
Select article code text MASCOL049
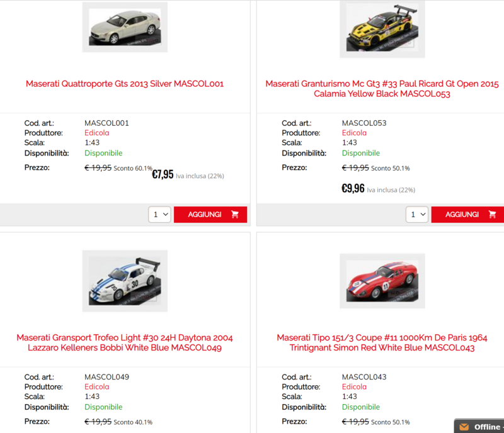tap(106, 377)
